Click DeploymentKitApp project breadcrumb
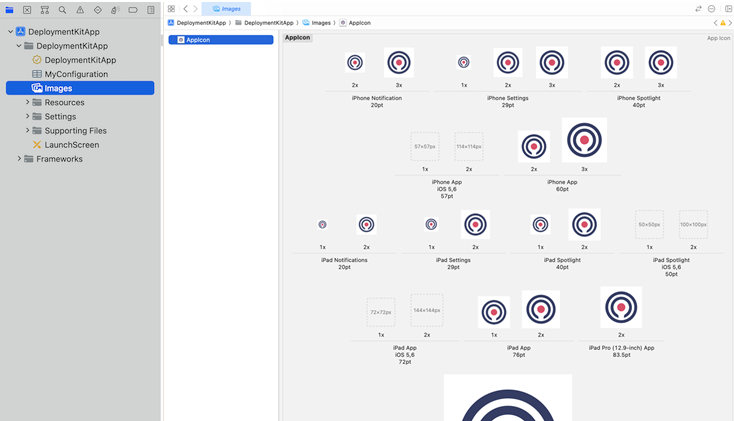Screen dimensions: 734x421 click(197, 22)
